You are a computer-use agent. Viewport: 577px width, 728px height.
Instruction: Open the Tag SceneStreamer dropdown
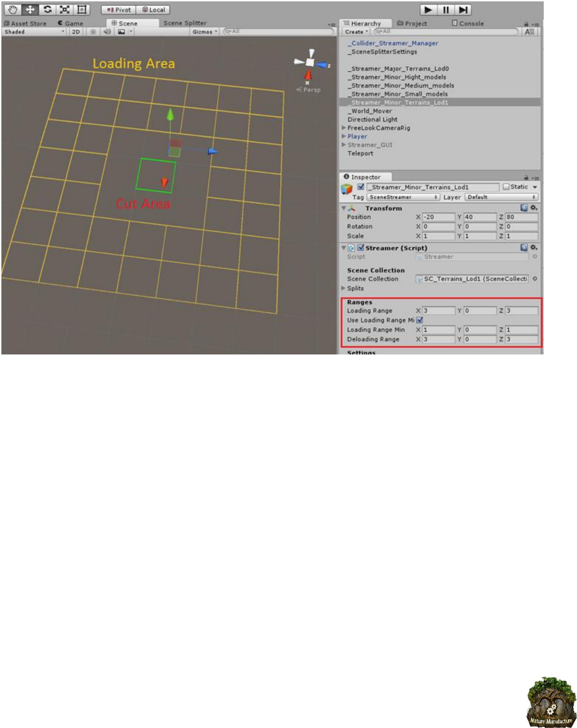(403, 197)
